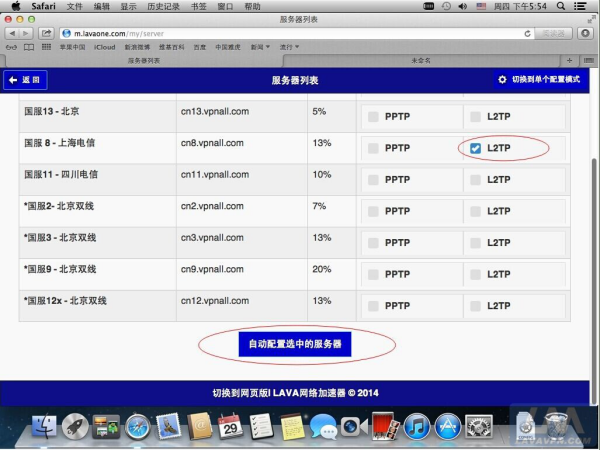This screenshot has height=450, width=600.
Task: Select the 服务器列表 tab
Action: [144, 60]
